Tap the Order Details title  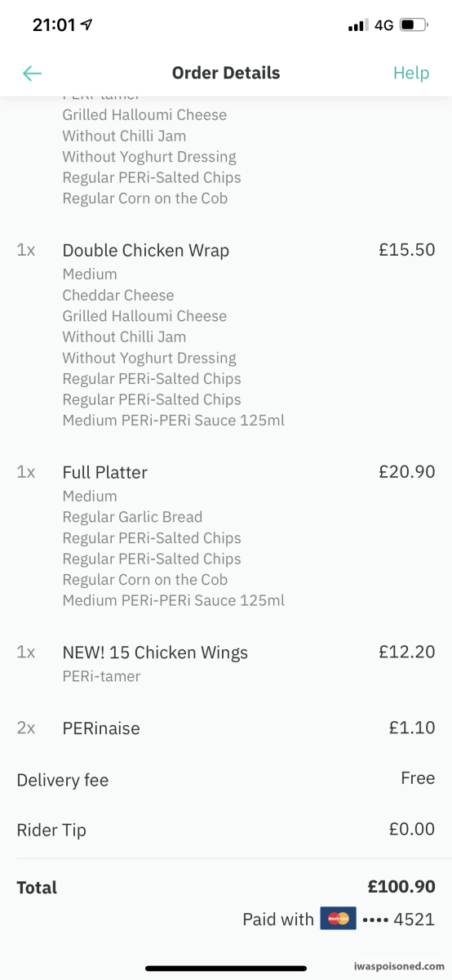click(x=226, y=73)
